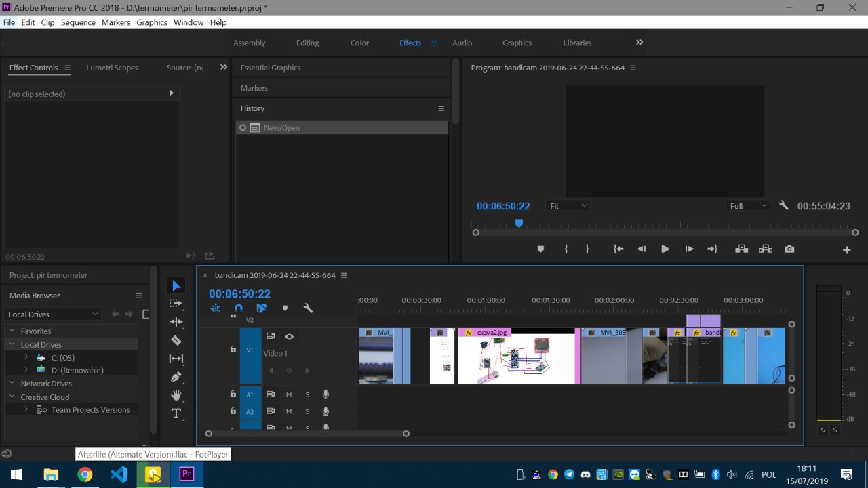Screen dimensions: 868x488
Task: Solo audio track A2
Action: click(307, 411)
